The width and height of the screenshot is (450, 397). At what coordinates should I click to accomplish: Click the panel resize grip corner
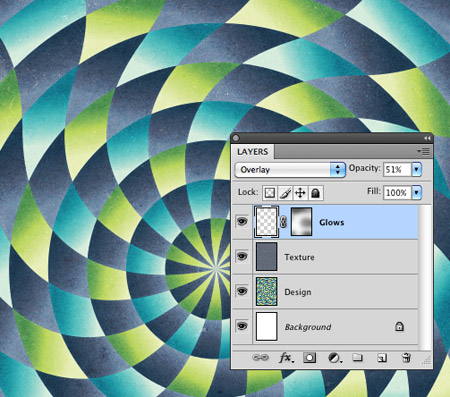tap(427, 360)
